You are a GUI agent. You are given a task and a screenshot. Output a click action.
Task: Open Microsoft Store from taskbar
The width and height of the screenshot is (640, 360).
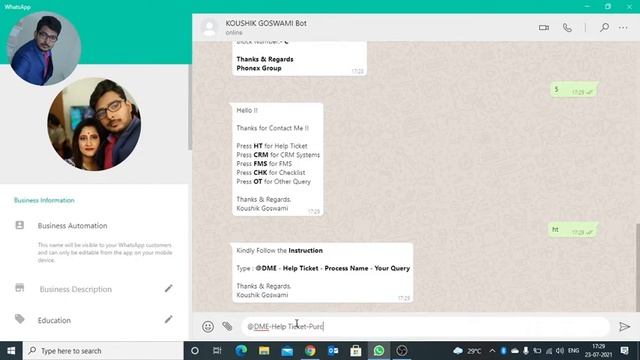356,351
